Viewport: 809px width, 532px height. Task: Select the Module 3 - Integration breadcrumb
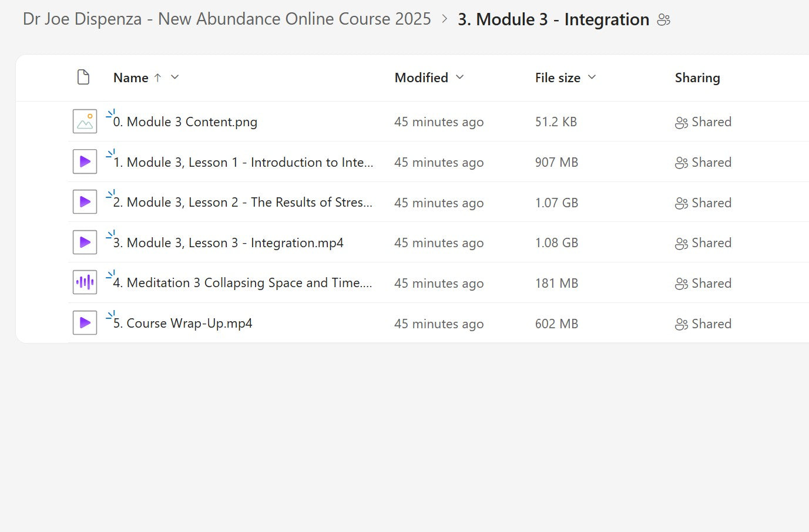click(553, 19)
